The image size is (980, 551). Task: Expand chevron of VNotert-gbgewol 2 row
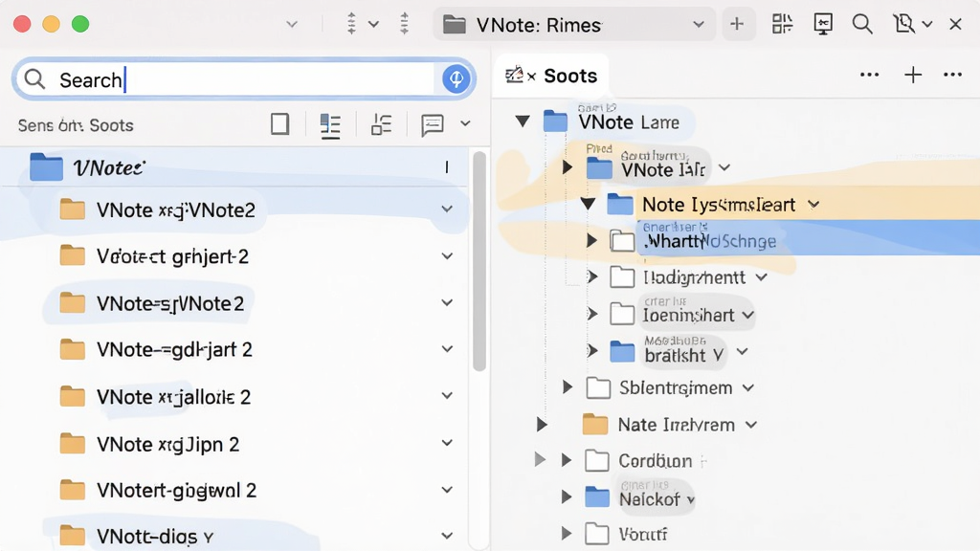(x=447, y=490)
